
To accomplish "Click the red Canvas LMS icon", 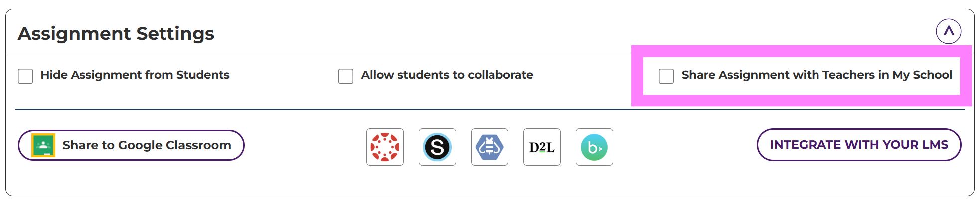I will (385, 147).
